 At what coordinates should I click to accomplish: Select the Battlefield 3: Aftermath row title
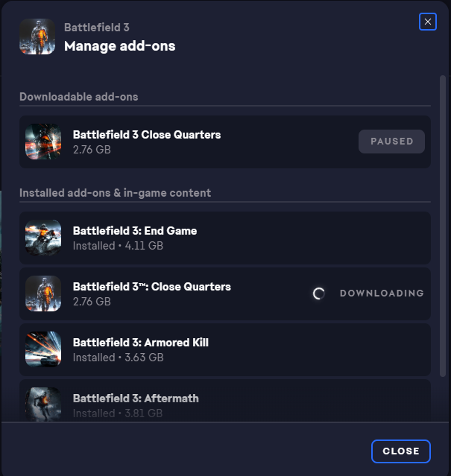[136, 399]
